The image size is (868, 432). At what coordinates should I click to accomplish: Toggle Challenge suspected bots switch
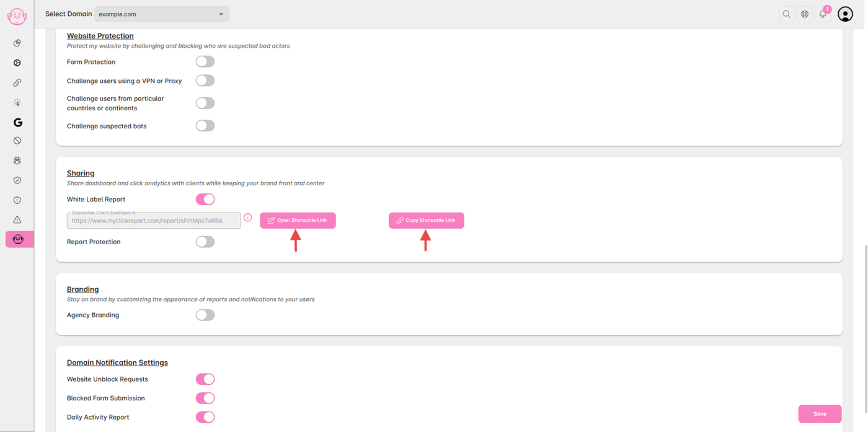[205, 126]
